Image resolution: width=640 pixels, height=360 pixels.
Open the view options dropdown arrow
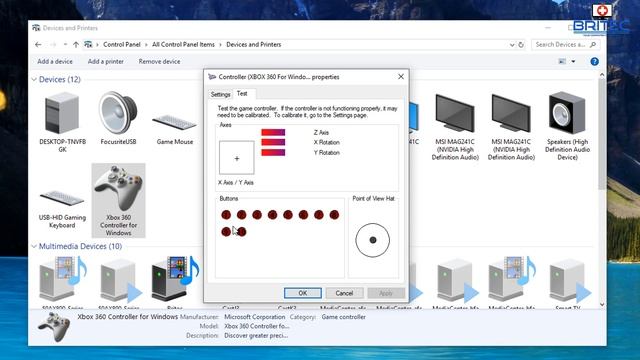coord(573,62)
